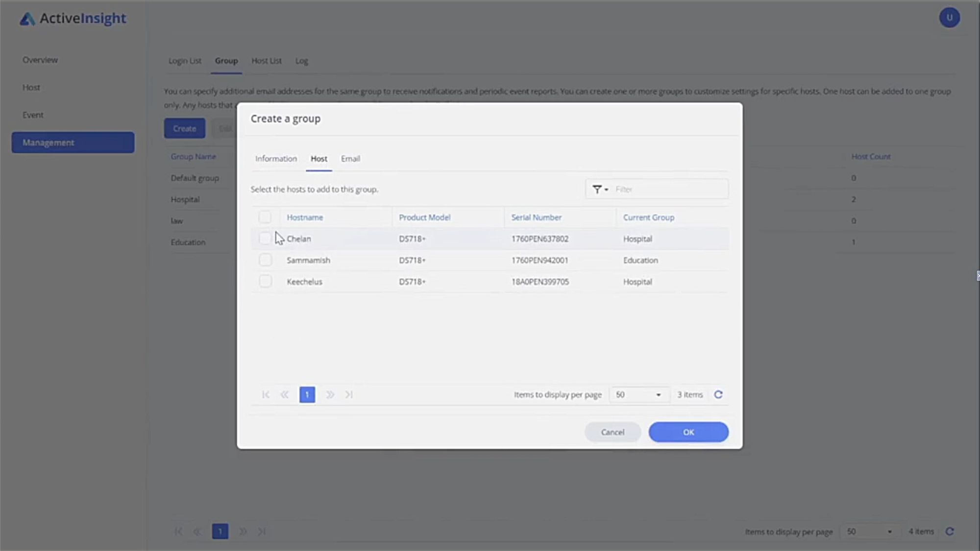Image resolution: width=980 pixels, height=551 pixels.
Task: Go to previous page in dialog
Action: 285,395
